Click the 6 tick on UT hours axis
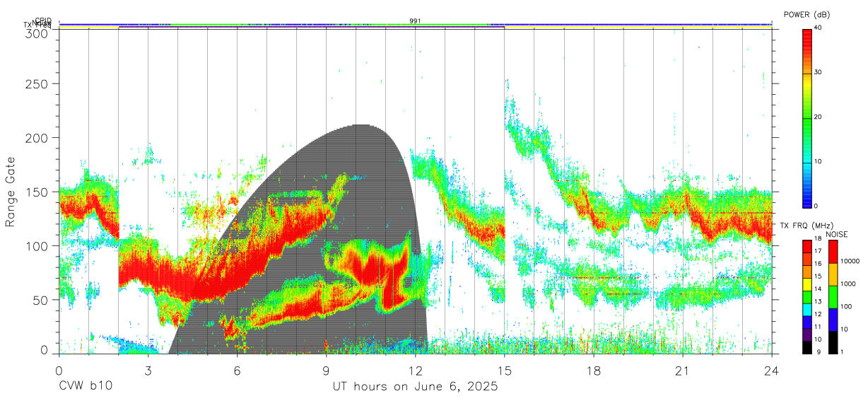This screenshot has height=401, width=868. point(237,370)
